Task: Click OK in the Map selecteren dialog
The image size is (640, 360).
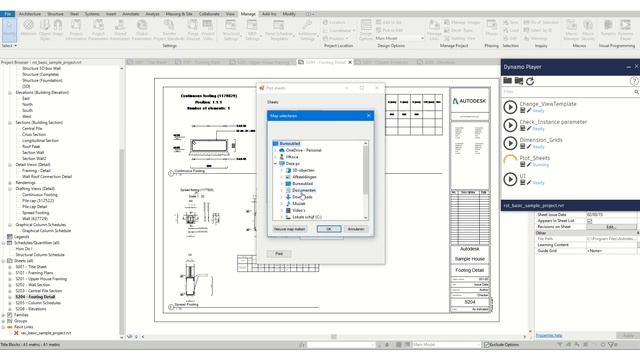Action: [329, 229]
